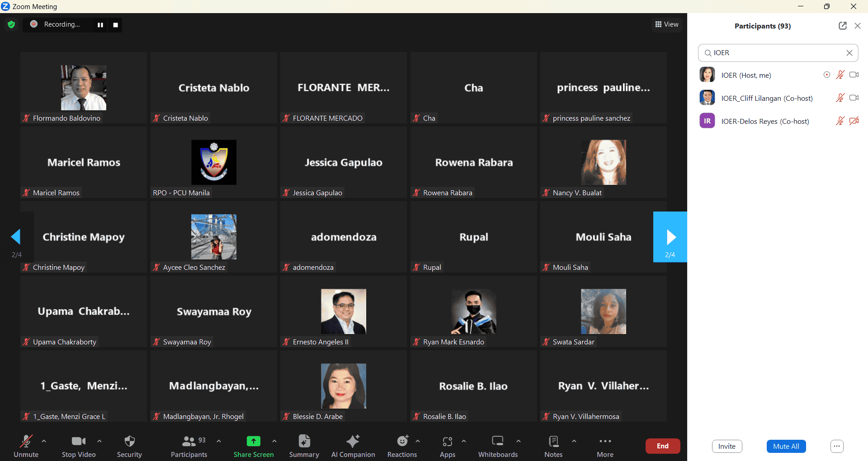Click the Invite button
Viewport: 868px width, 461px height.
click(726, 446)
